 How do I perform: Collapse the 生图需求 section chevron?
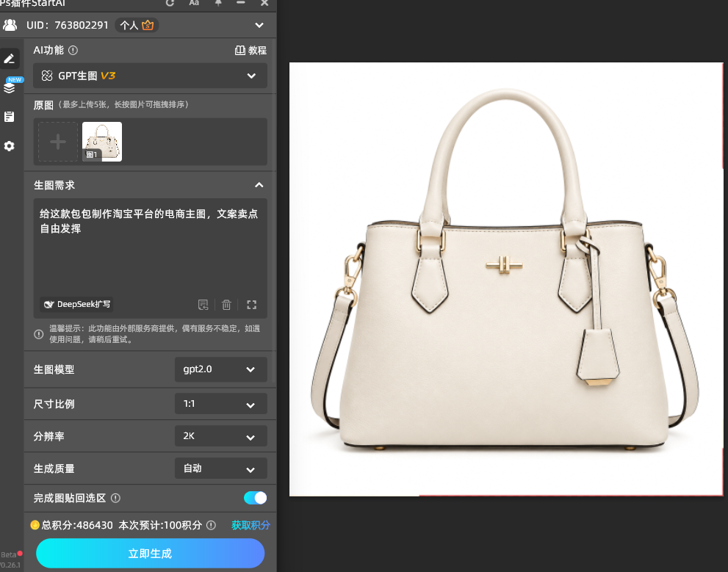pyautogui.click(x=259, y=185)
